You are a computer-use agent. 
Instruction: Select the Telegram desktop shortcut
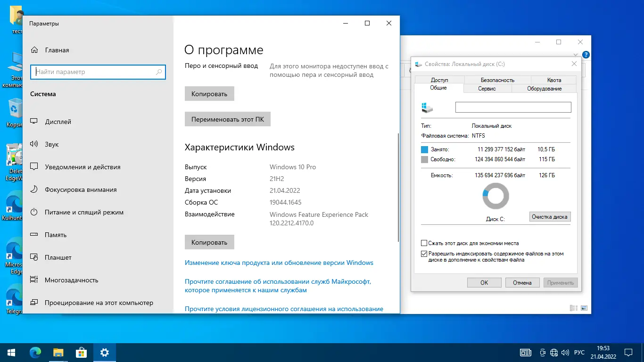click(x=15, y=299)
